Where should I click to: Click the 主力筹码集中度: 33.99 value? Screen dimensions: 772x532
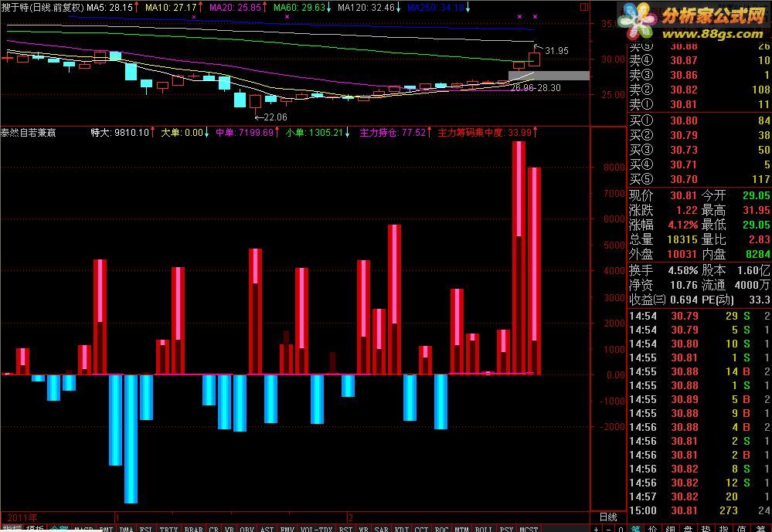[x=485, y=133]
